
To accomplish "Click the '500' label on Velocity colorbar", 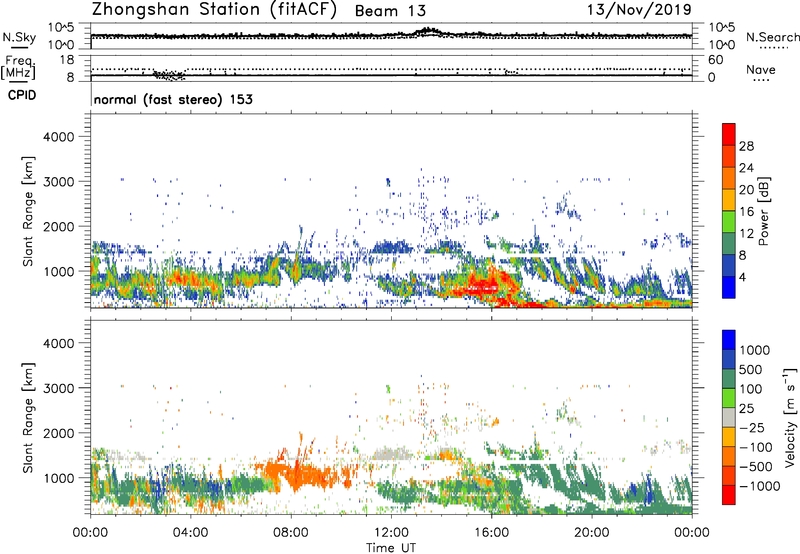I will point(751,369).
